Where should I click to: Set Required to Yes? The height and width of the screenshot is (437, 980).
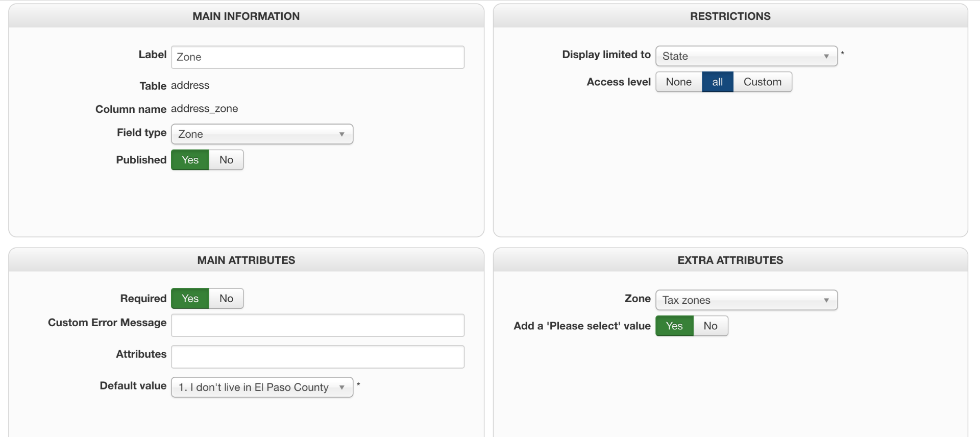(190, 299)
